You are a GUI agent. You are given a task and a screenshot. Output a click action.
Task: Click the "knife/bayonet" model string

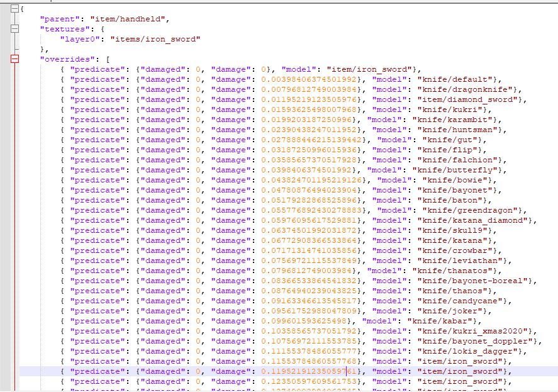click(x=455, y=190)
